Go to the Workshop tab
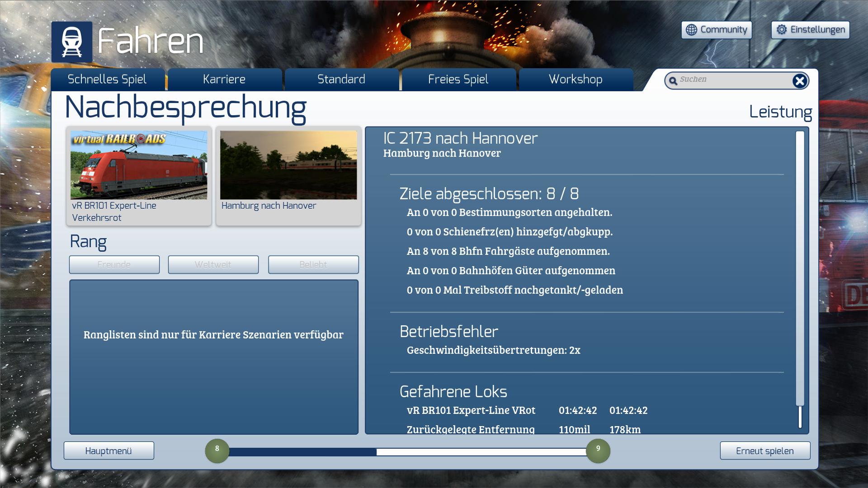The image size is (868, 488). pyautogui.click(x=576, y=80)
